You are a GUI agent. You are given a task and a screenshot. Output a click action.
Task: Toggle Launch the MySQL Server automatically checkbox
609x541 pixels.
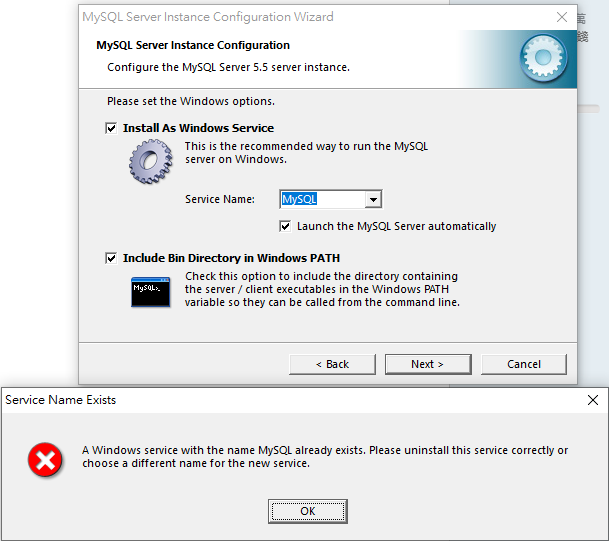point(285,226)
